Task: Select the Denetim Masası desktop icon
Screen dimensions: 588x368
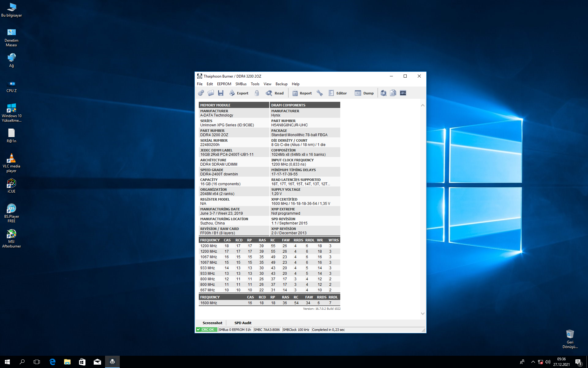Action: pos(12,37)
